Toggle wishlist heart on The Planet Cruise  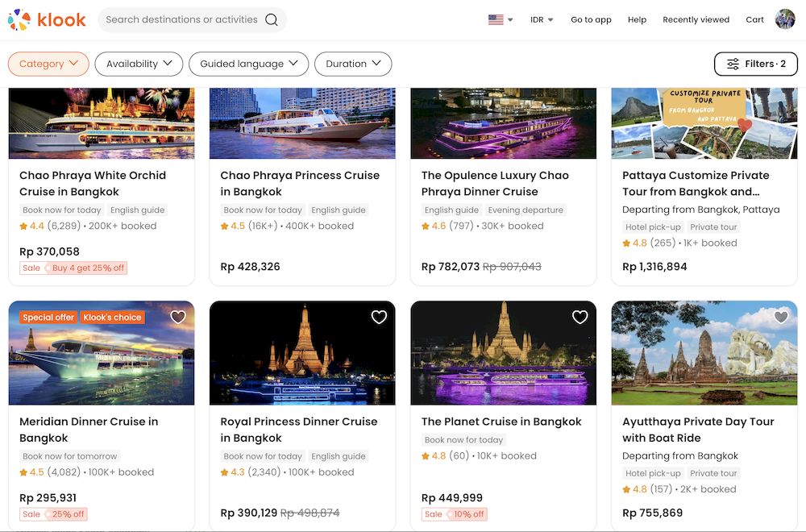579,318
